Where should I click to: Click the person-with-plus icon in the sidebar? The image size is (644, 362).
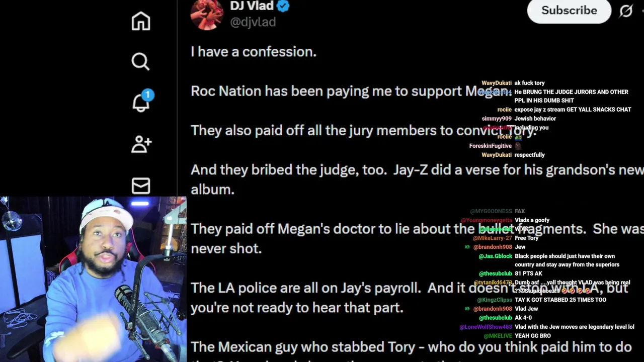click(x=141, y=144)
